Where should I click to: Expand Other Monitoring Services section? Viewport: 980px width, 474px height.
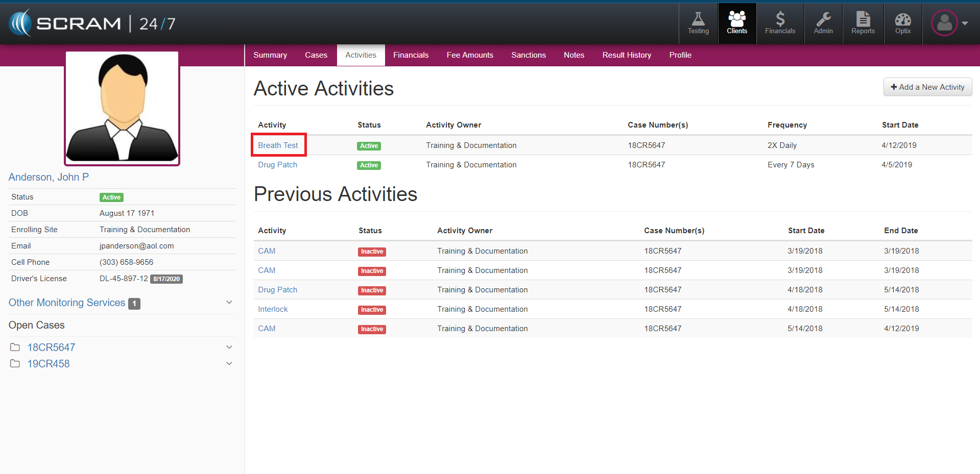(229, 303)
